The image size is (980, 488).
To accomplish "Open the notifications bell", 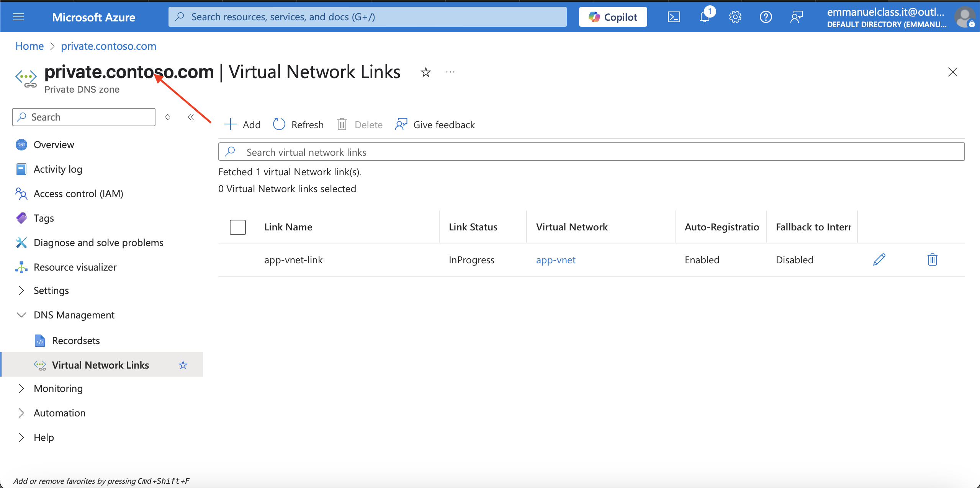I will tap(705, 17).
